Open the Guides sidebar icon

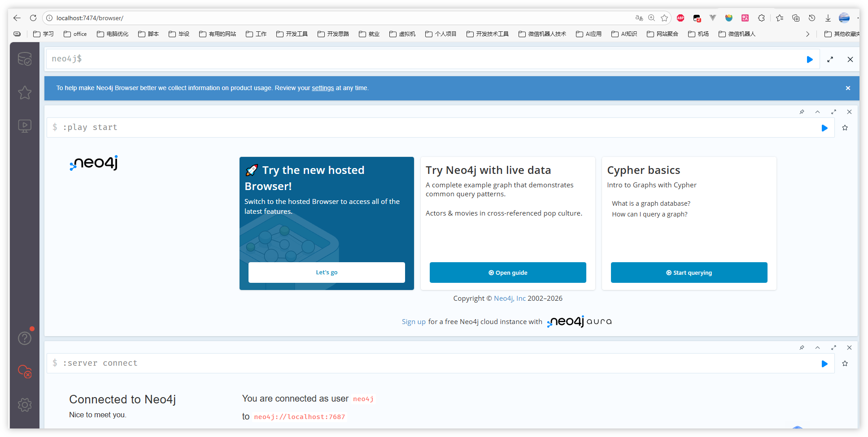pyautogui.click(x=25, y=126)
